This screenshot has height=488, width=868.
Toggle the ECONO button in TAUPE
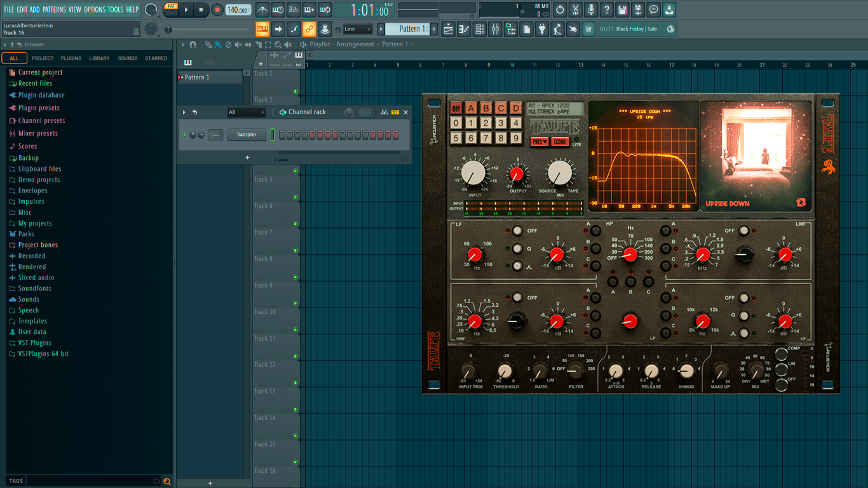tap(560, 142)
